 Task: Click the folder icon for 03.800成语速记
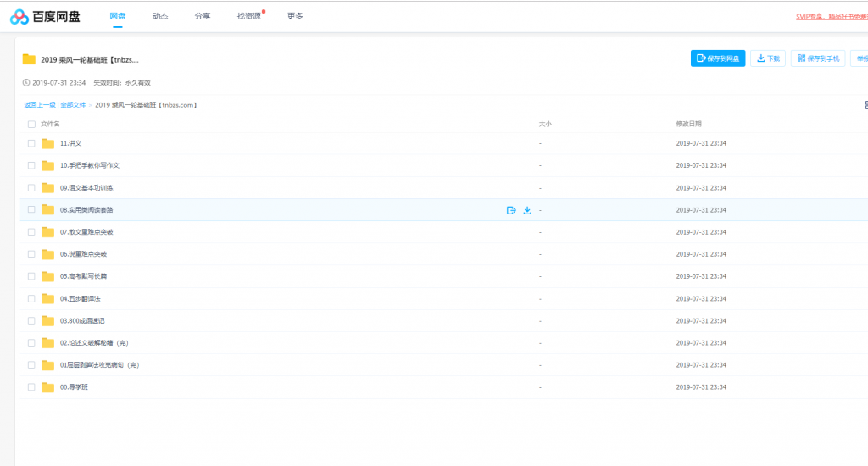coord(48,321)
